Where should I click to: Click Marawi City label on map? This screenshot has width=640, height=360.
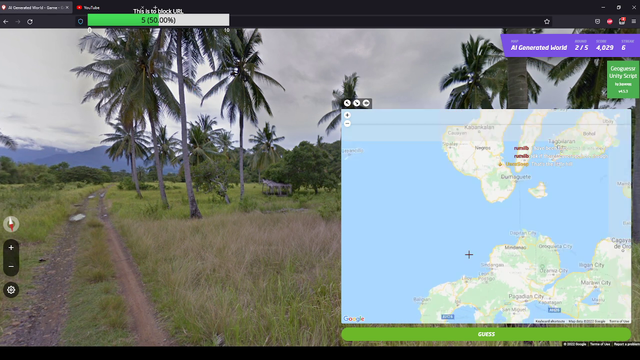(x=596, y=282)
